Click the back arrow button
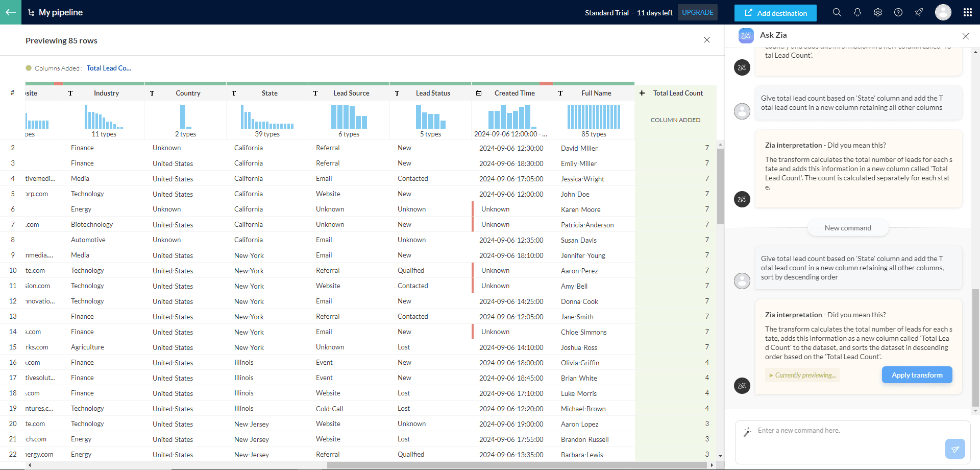Screen dimensions: 980x470 click(x=11, y=12)
